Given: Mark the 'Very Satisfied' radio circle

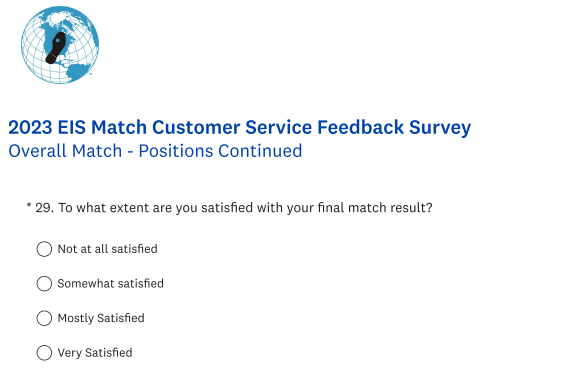Looking at the screenshot, I should click(44, 353).
